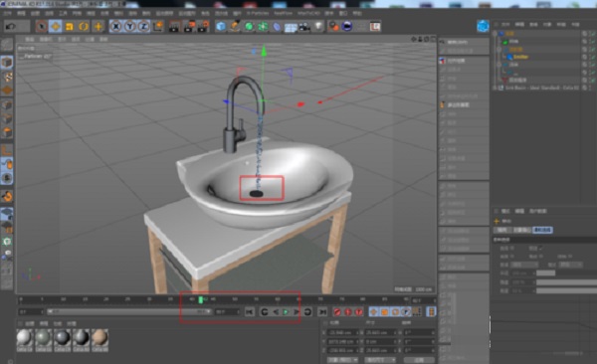
Task: Select the Live Selection tool
Action: click(42, 26)
